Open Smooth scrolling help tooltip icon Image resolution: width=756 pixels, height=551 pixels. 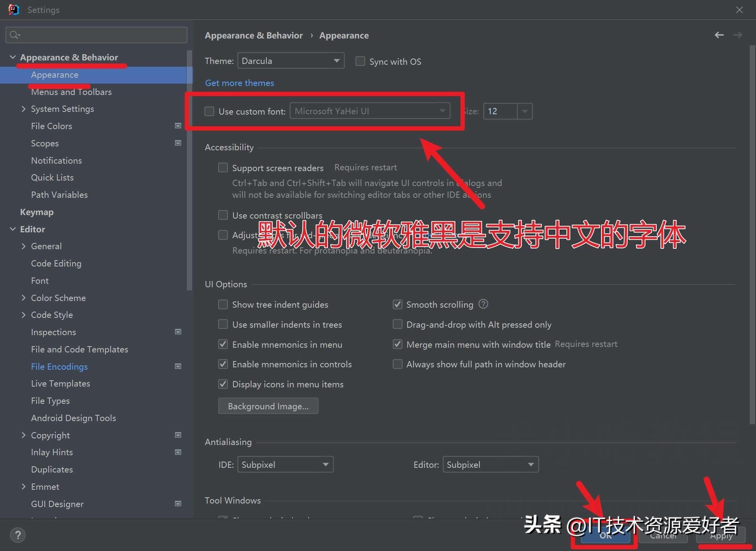[483, 304]
